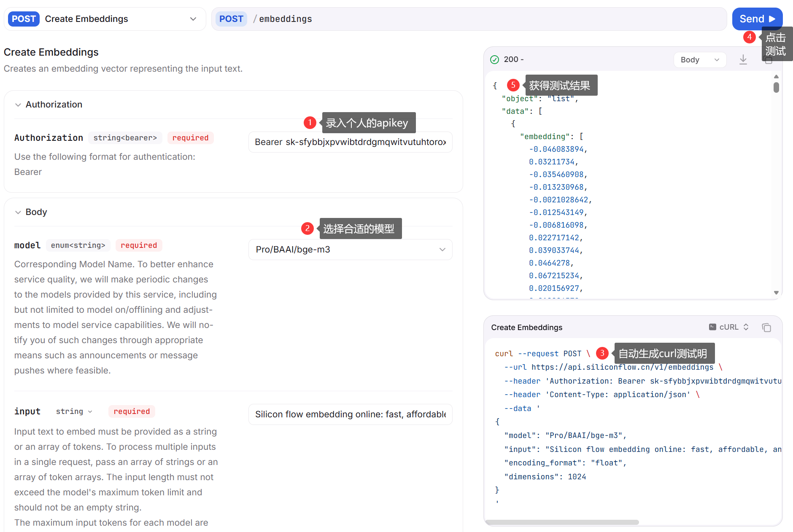Click the terminal cURL language icon

[x=712, y=327]
